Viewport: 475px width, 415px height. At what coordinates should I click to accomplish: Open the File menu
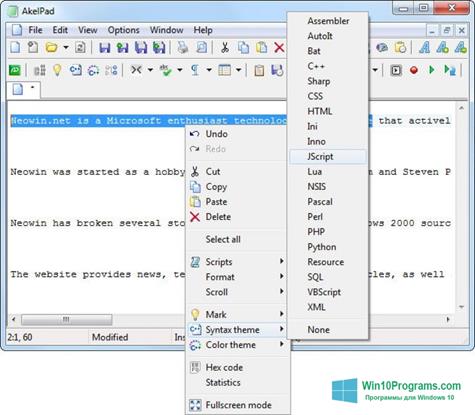click(35, 30)
